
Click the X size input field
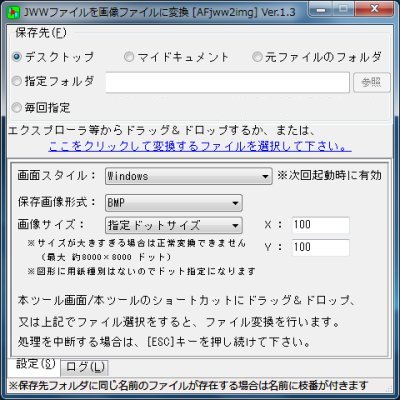coord(321,225)
